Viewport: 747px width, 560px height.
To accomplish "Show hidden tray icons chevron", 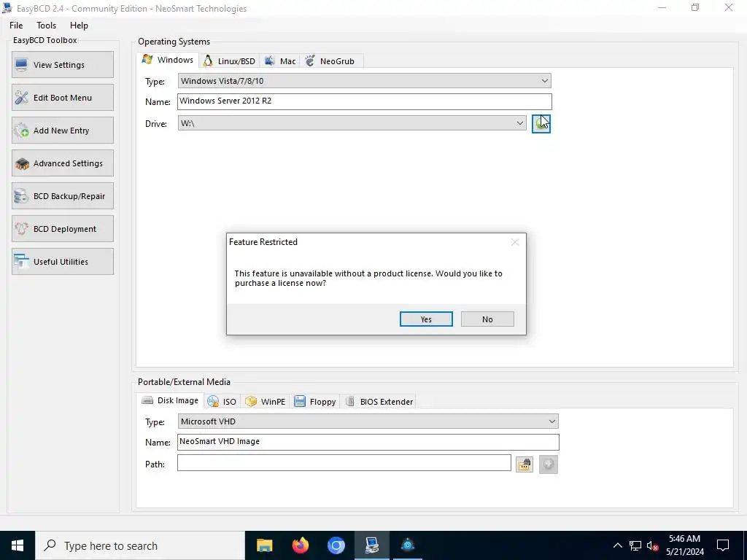I will 617,545.
